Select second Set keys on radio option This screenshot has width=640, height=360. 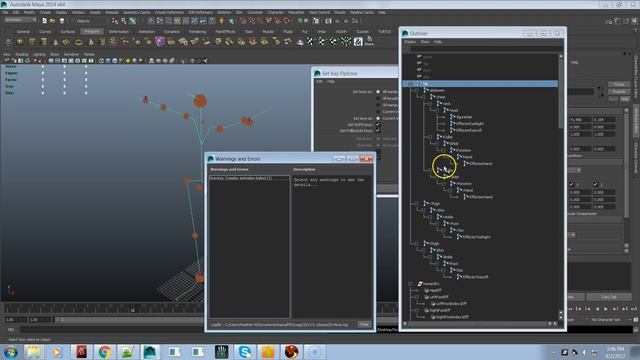[x=378, y=98]
